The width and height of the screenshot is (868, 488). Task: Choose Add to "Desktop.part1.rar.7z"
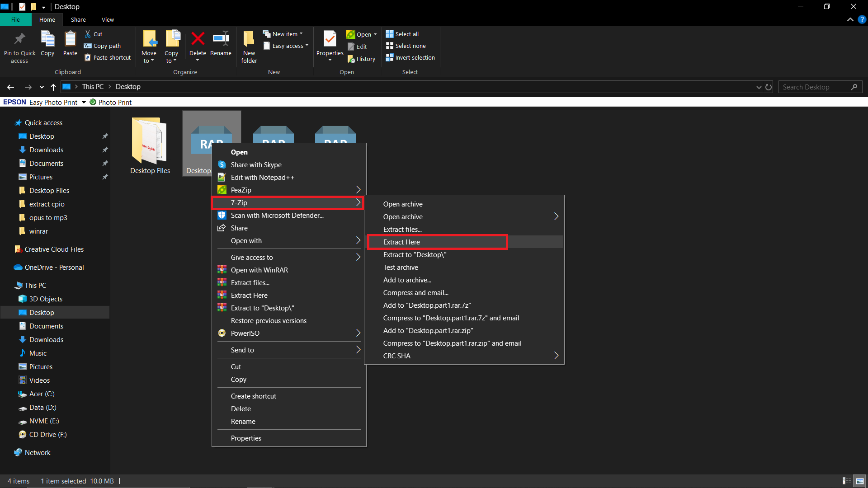point(464,305)
